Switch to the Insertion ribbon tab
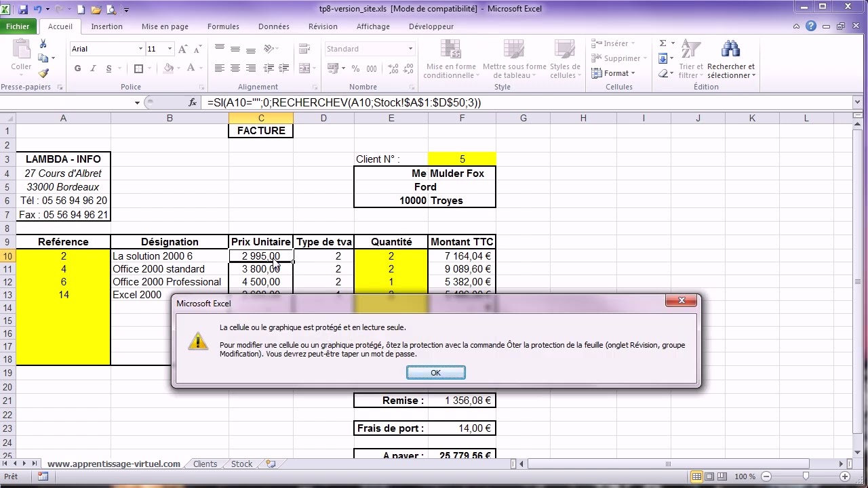This screenshot has height=488, width=868. tap(107, 26)
